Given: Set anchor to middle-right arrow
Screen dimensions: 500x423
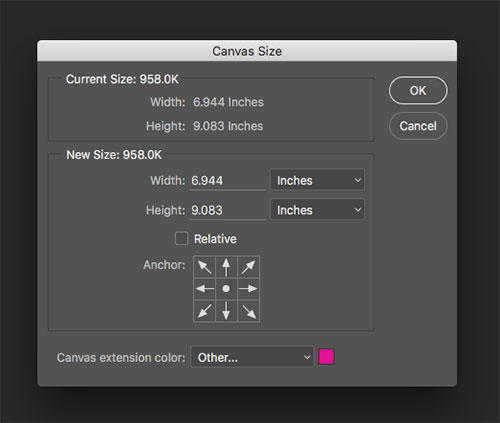Looking at the screenshot, I should [248, 289].
